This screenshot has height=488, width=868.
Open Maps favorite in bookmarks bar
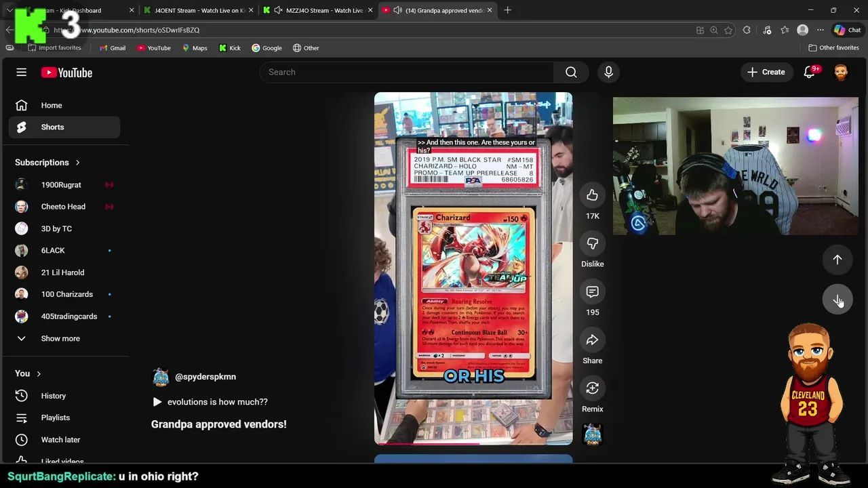coord(195,48)
